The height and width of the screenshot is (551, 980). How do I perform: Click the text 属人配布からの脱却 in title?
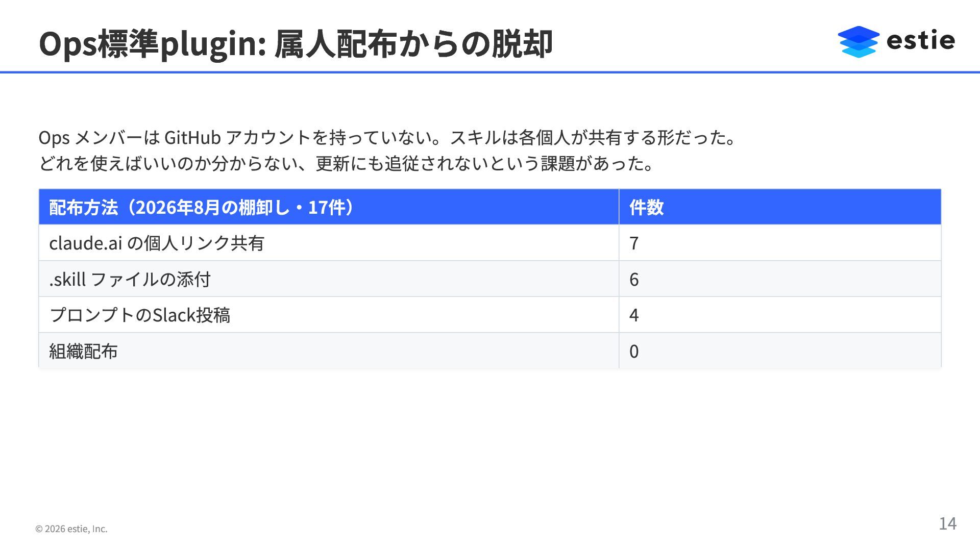tap(413, 43)
